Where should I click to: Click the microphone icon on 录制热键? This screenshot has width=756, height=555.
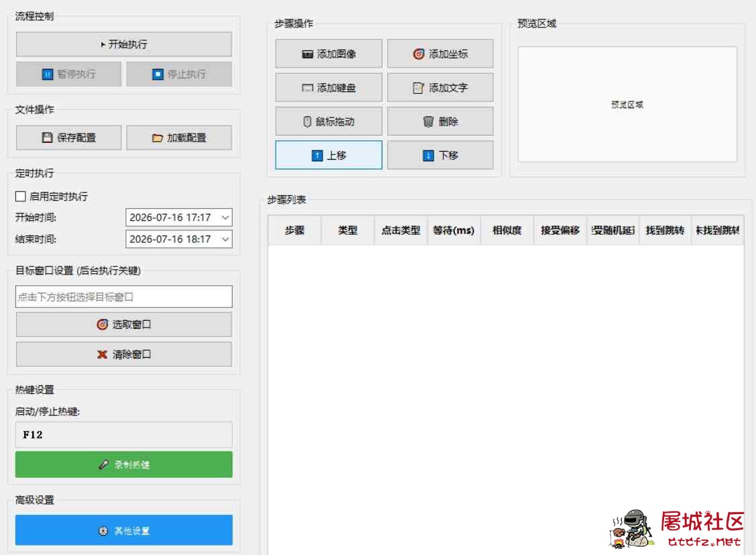coord(103,465)
